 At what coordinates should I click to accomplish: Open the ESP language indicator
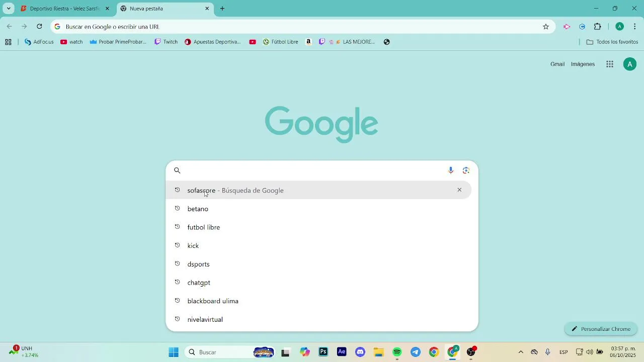(563, 352)
